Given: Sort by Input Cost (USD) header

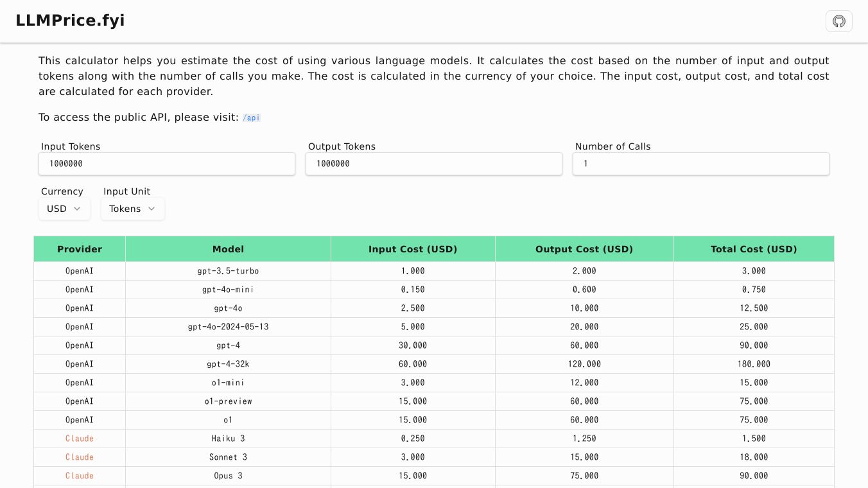Looking at the screenshot, I should [x=413, y=249].
